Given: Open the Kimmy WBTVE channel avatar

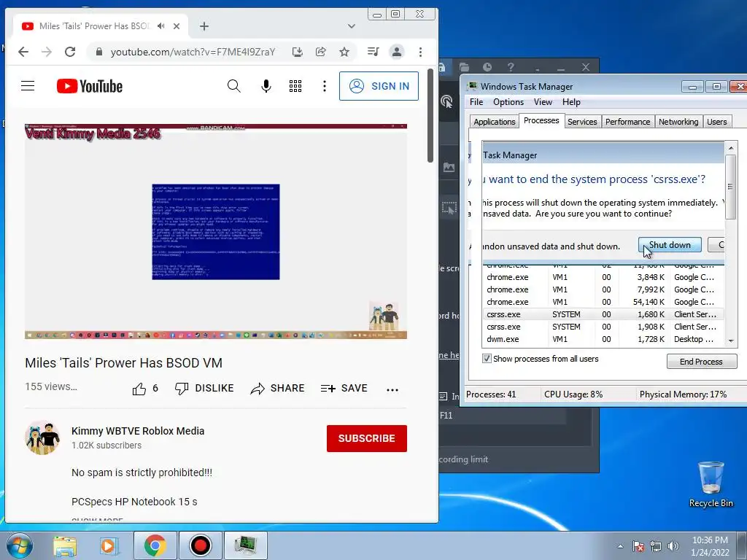Looking at the screenshot, I should [42, 437].
